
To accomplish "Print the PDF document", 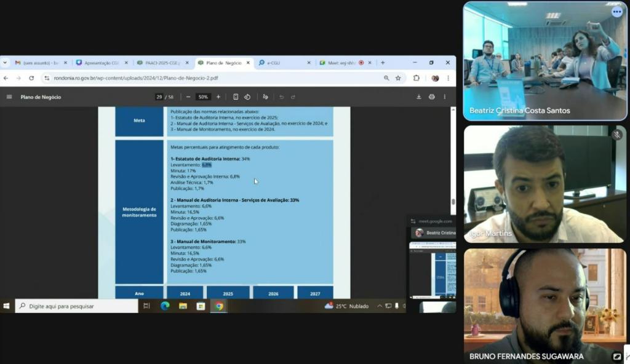I will (431, 97).
